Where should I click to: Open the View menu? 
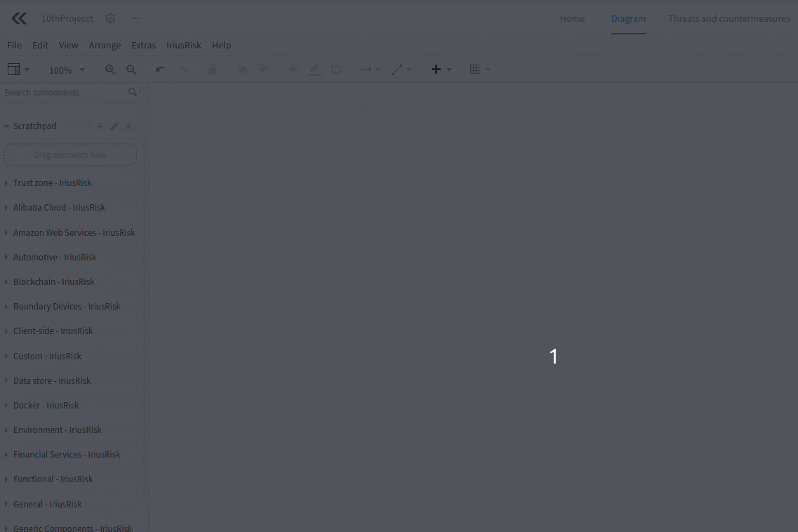coord(68,46)
